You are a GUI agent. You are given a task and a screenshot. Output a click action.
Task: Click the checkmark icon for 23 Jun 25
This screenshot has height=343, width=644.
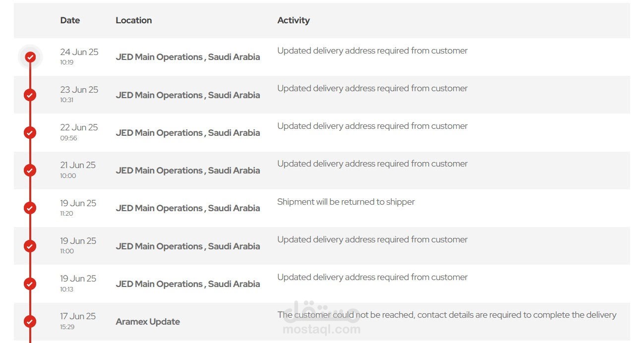30,95
